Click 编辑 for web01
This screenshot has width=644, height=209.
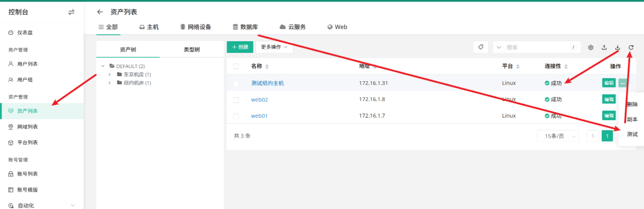[609, 115]
